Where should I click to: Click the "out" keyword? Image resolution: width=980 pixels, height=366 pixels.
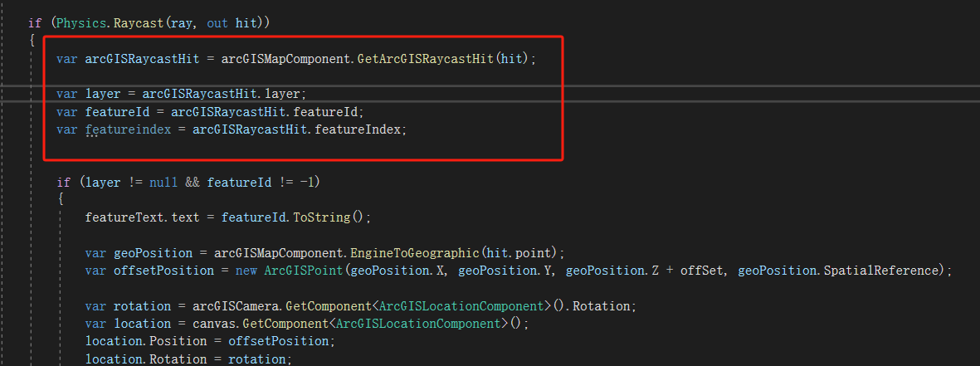point(217,24)
